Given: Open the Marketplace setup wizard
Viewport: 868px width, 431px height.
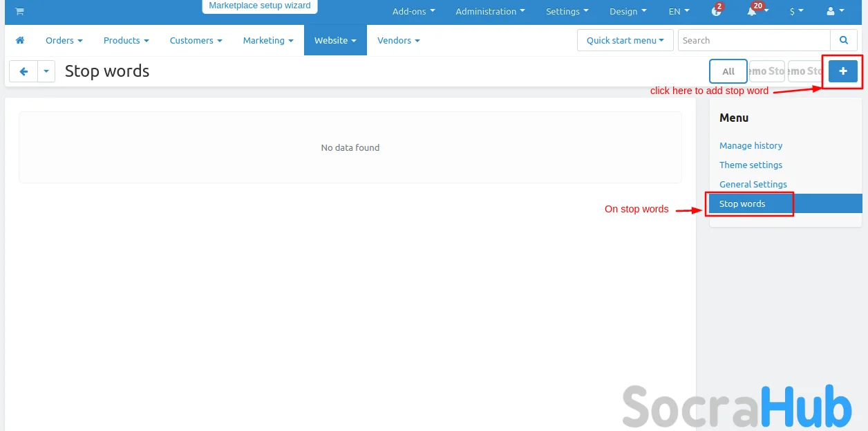Looking at the screenshot, I should pyautogui.click(x=259, y=6).
